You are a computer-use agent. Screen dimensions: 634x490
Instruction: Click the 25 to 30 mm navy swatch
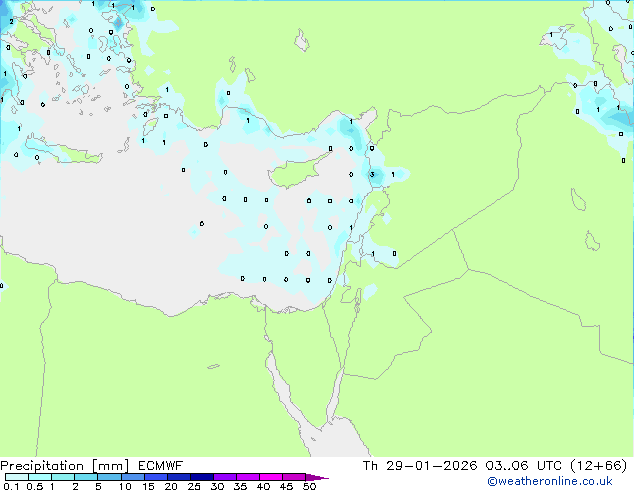tap(202, 477)
